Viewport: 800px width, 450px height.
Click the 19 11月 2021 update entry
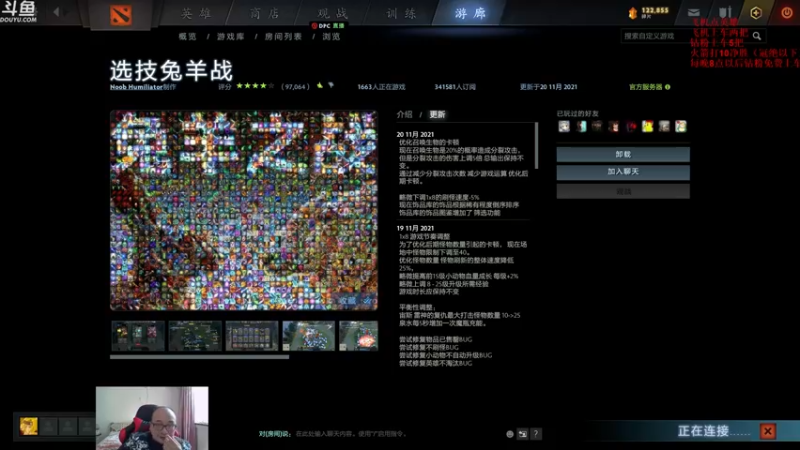coord(415,229)
